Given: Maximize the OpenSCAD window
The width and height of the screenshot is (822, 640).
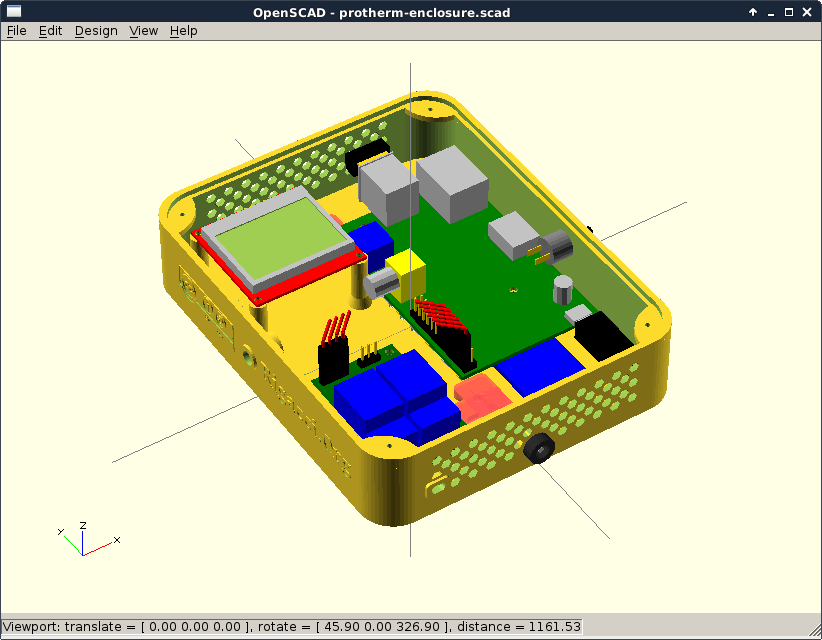Looking at the screenshot, I should click(x=788, y=12).
